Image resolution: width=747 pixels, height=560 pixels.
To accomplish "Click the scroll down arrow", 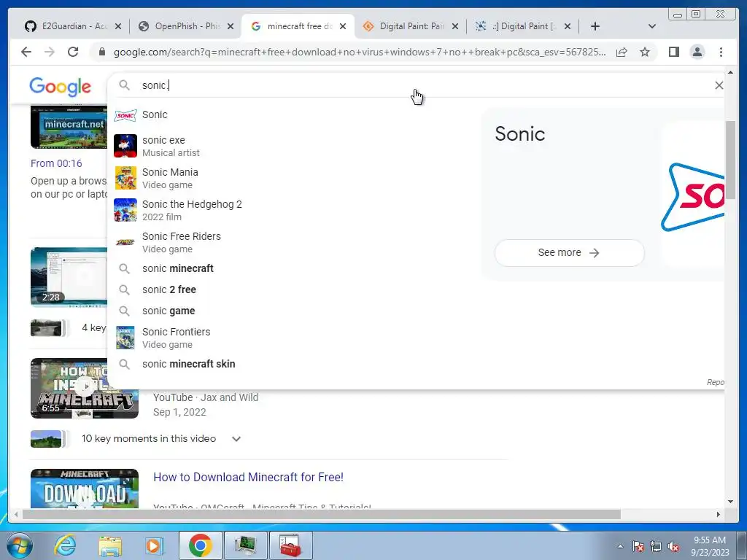I will (x=731, y=502).
